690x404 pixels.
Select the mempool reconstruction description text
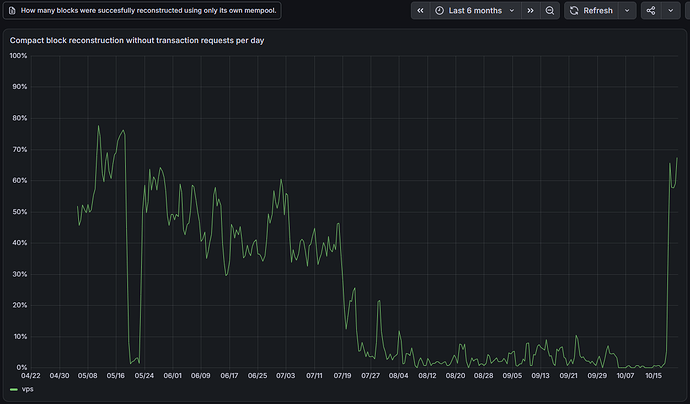tap(149, 11)
